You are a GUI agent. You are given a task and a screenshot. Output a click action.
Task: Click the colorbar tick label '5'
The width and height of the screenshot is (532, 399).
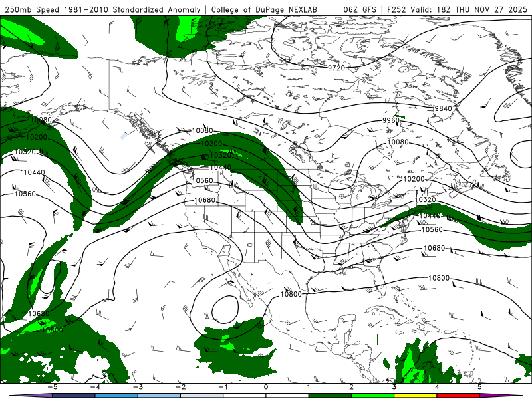[x=479, y=387]
